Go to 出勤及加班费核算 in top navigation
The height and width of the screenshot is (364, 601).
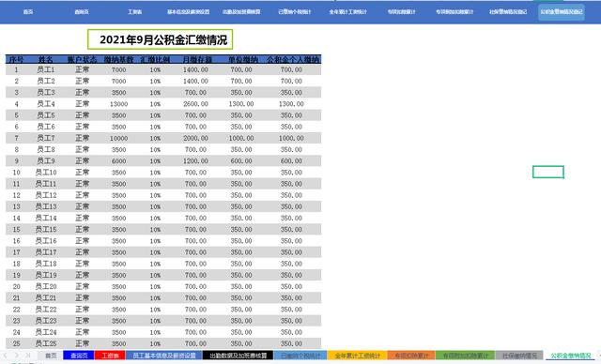click(x=241, y=12)
